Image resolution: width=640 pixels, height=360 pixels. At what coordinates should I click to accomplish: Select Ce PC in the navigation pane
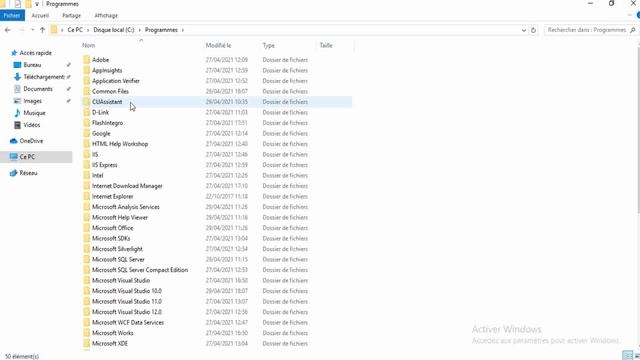(27, 157)
